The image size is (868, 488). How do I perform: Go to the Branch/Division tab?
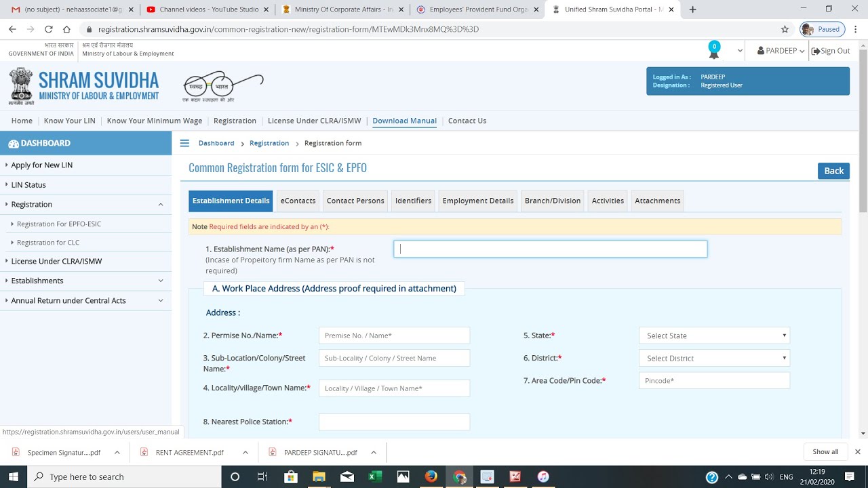click(x=553, y=201)
